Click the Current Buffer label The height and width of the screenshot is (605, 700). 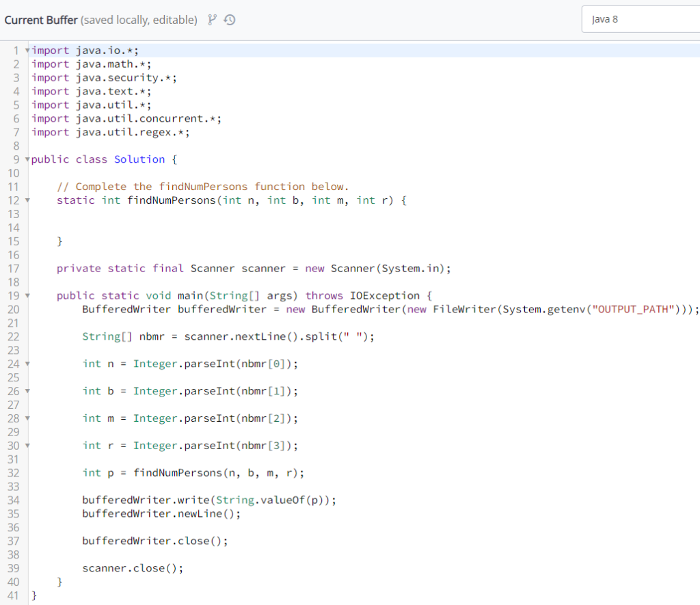coord(41,20)
